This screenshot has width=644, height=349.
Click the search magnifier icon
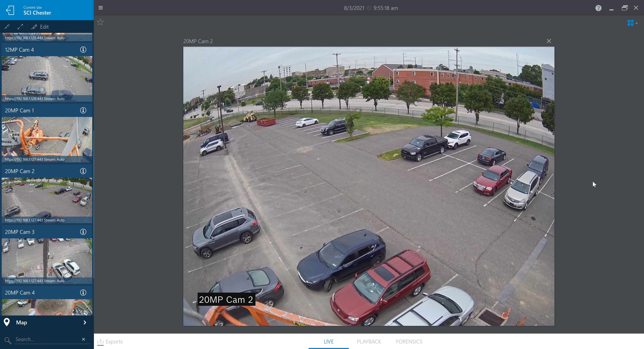8,340
